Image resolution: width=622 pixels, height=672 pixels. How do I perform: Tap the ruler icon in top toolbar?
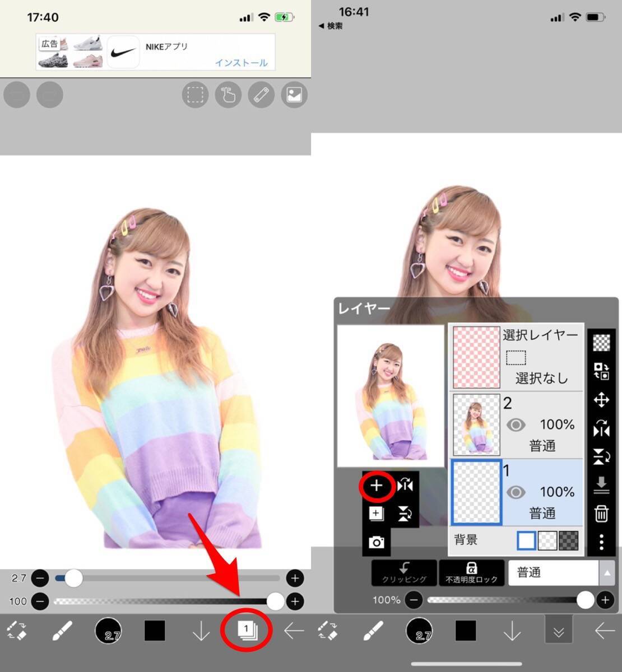pos(261,95)
